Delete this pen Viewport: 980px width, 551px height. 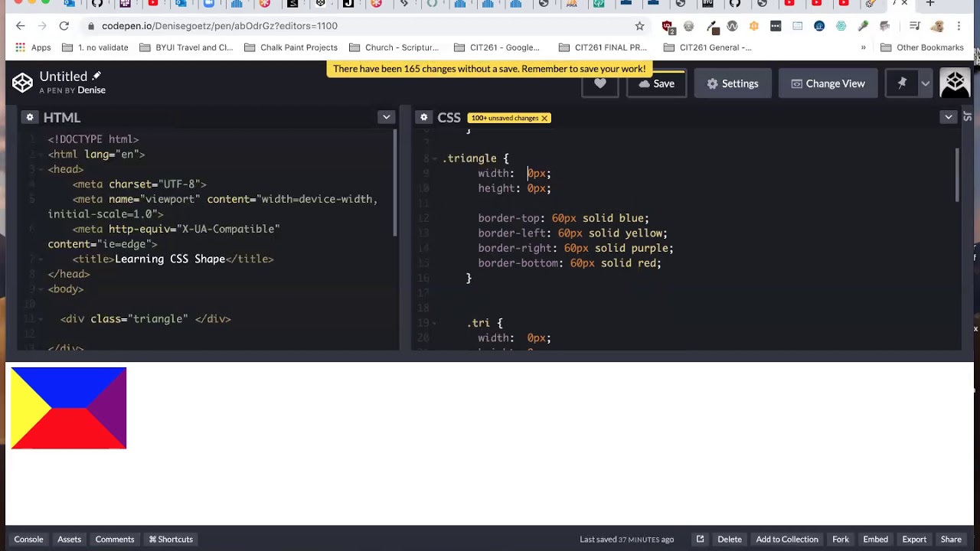click(730, 539)
